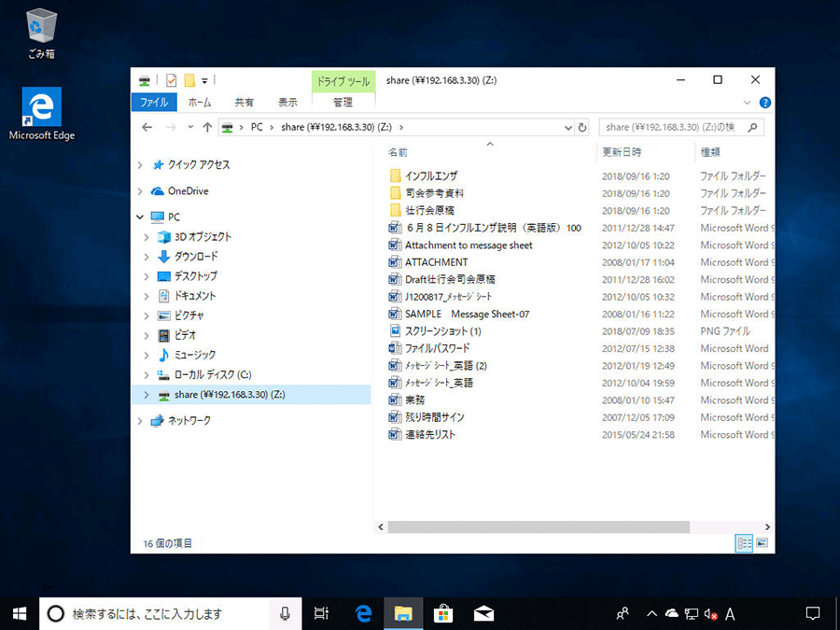Click the New Folder icon in title bar
Screen dimensions: 840x630
click(189, 80)
